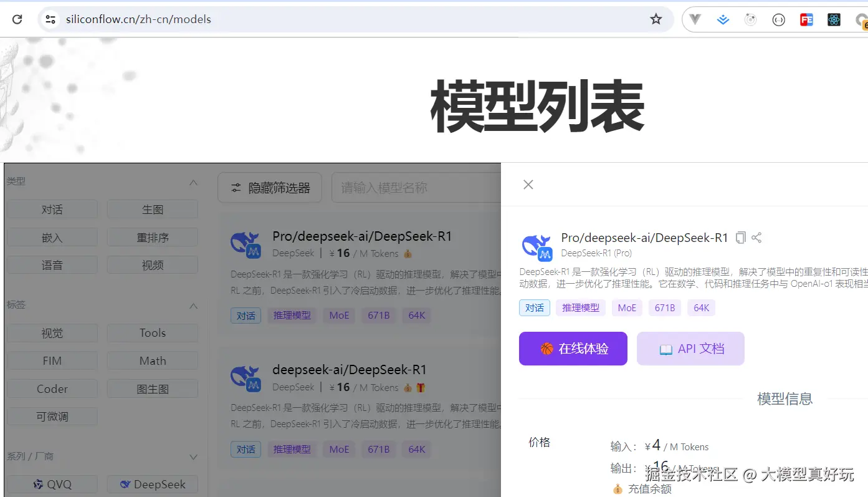This screenshot has height=497, width=868.
Task: Bookmark this page with the star icon
Action: pyautogui.click(x=656, y=19)
